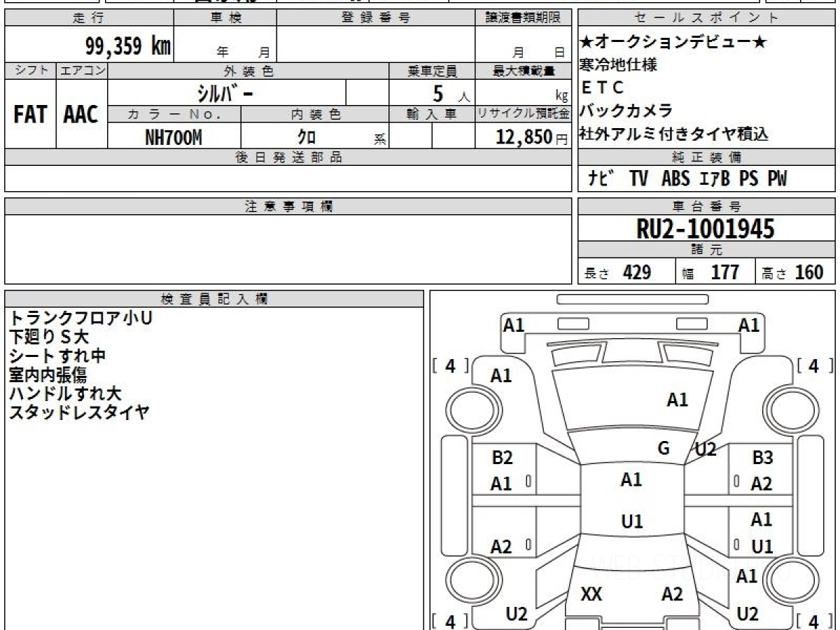
Task: Select the AAC air conditioner value
Action: [81, 115]
